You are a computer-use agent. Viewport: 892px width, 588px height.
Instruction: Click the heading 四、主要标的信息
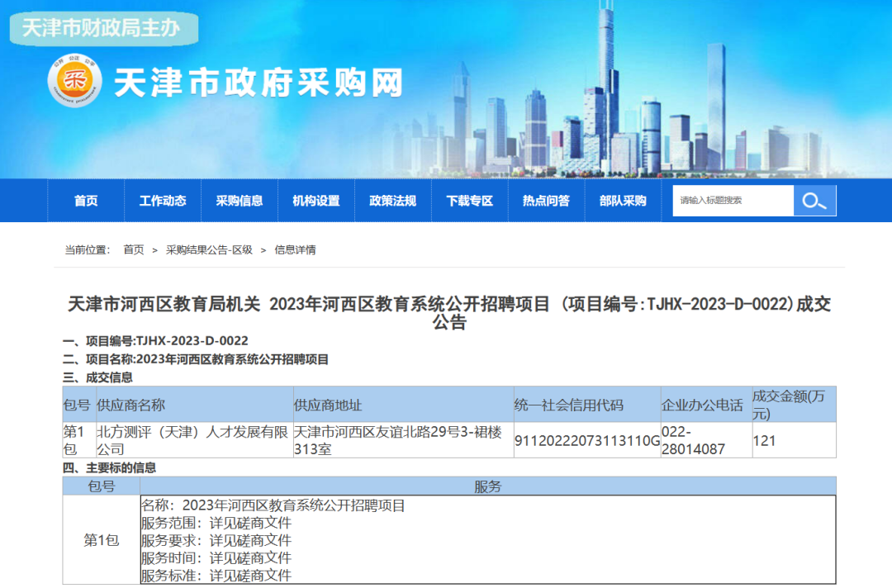coord(109,468)
